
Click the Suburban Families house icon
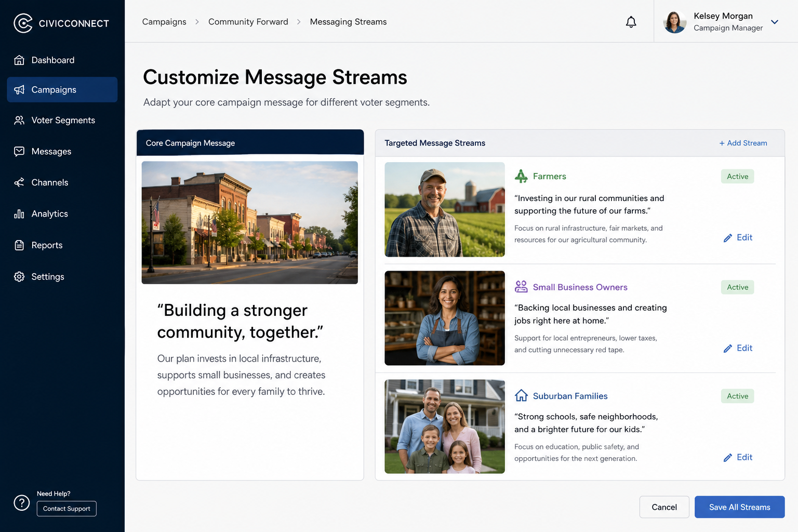pos(521,396)
